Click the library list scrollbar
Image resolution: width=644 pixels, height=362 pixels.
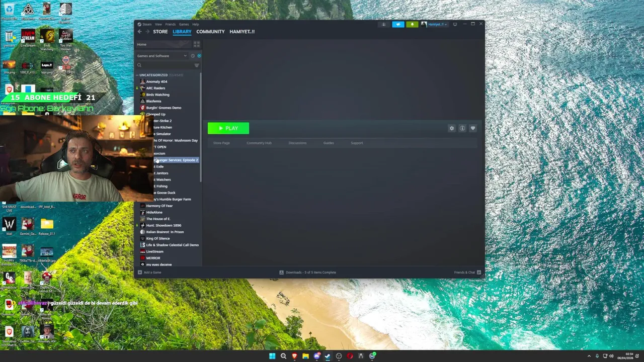click(x=201, y=128)
